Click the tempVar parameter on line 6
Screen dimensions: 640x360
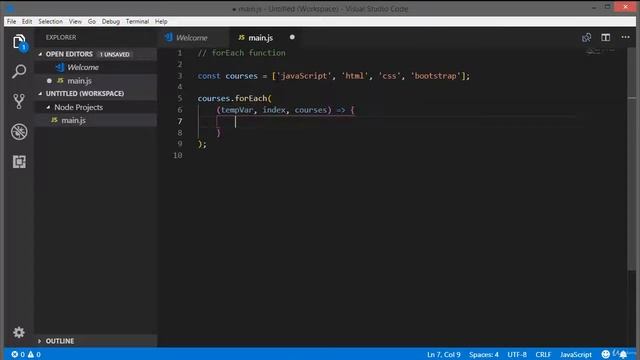237,110
